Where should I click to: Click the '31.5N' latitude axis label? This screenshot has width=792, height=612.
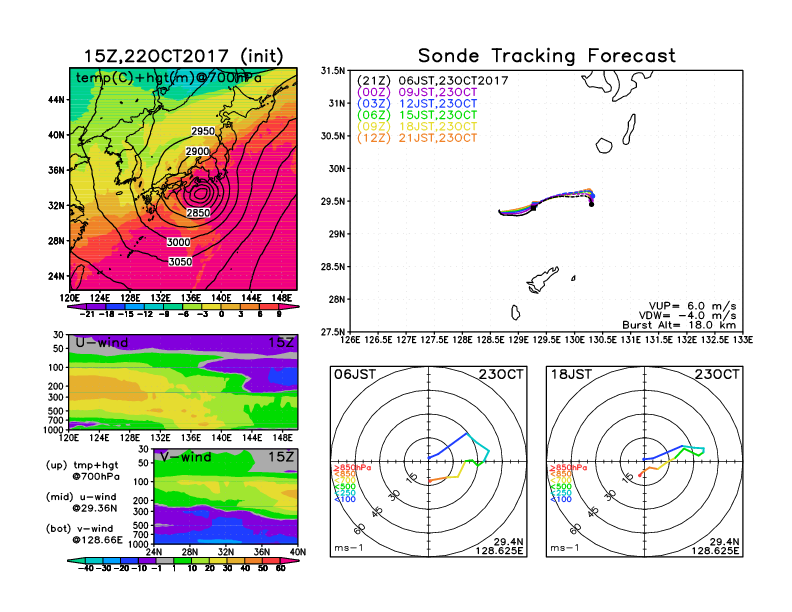(x=333, y=71)
